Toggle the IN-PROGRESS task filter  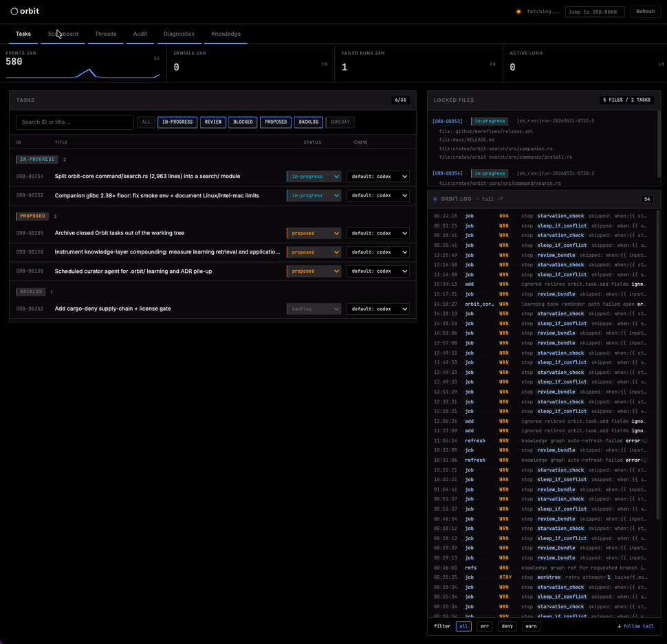(177, 122)
